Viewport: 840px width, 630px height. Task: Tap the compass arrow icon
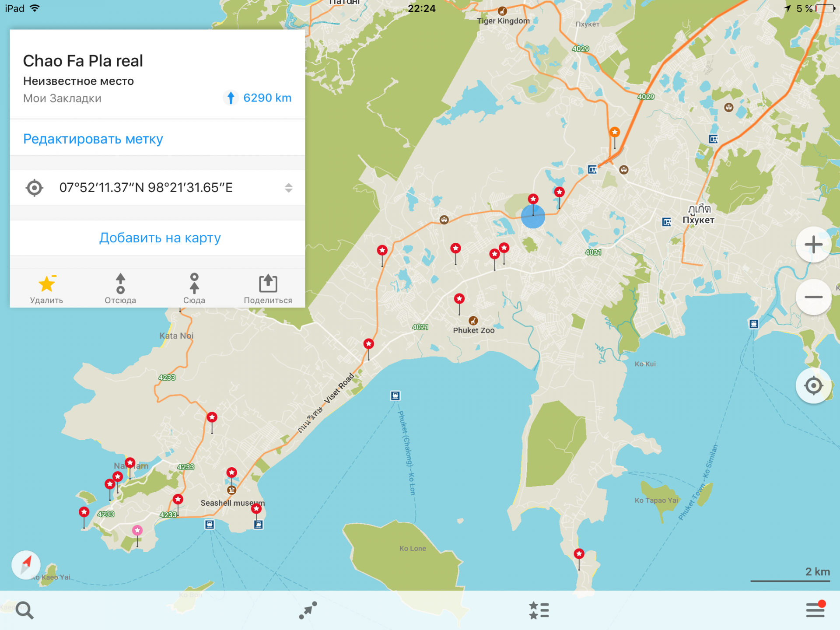tap(26, 564)
